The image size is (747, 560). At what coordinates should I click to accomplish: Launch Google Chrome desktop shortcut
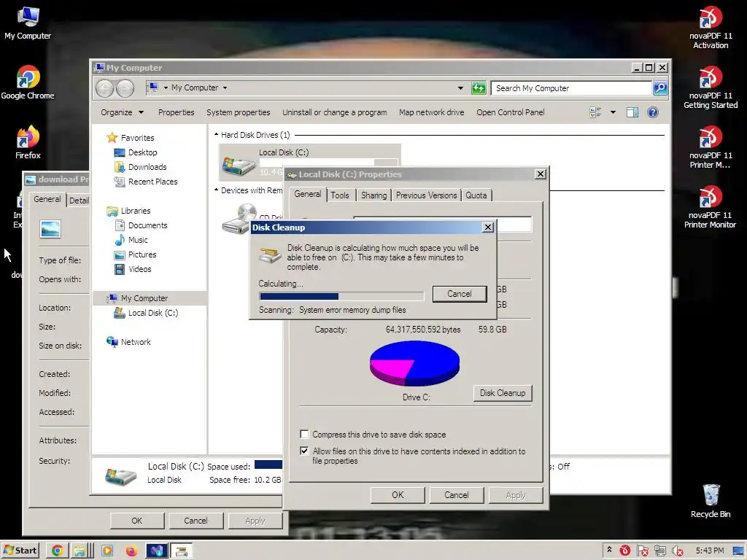[28, 82]
